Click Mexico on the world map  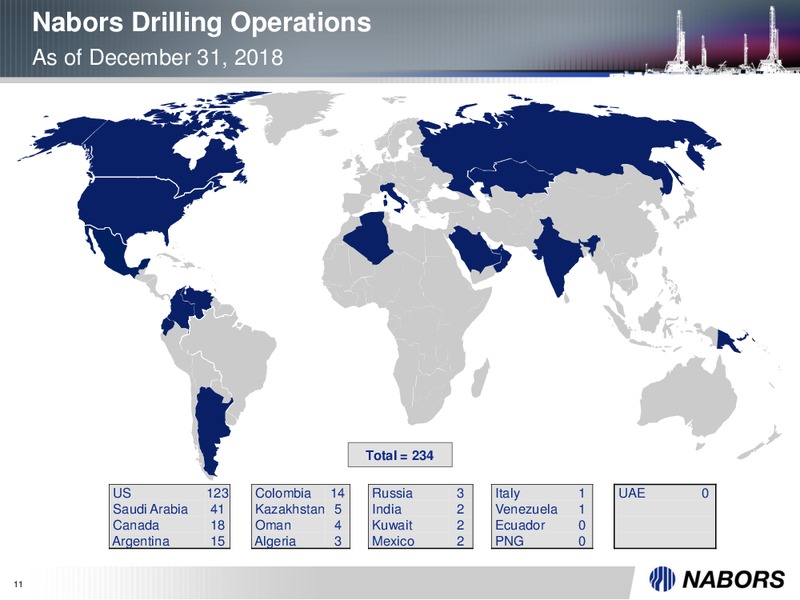click(x=115, y=253)
